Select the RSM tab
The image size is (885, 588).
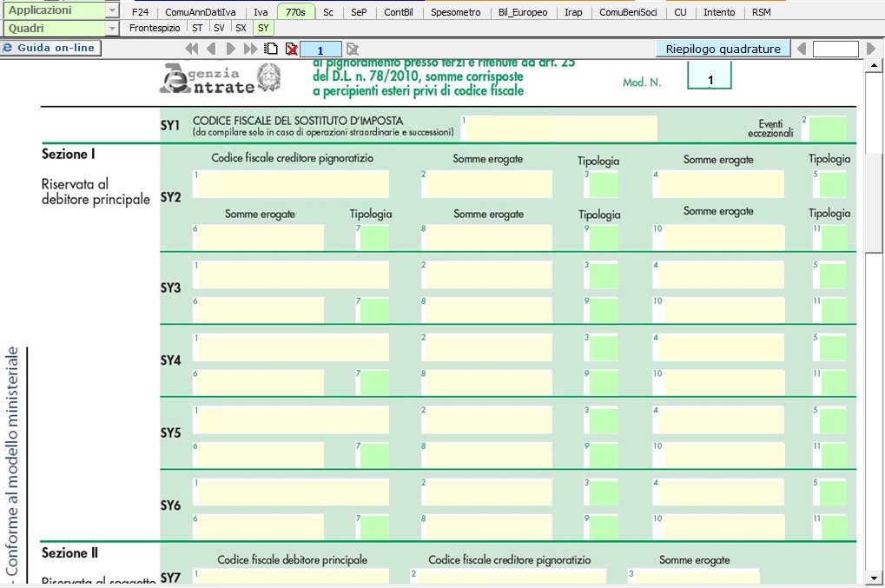761,12
